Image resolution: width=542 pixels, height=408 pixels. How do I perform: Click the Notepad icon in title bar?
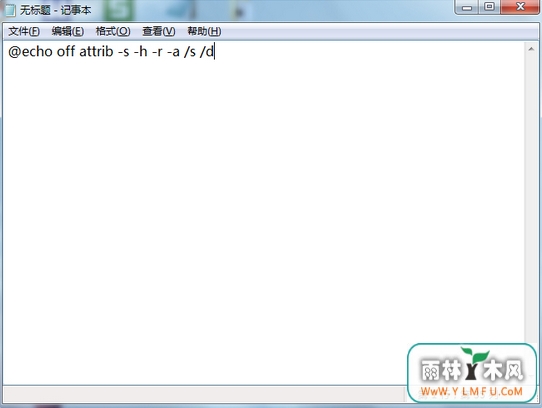[x=10, y=10]
